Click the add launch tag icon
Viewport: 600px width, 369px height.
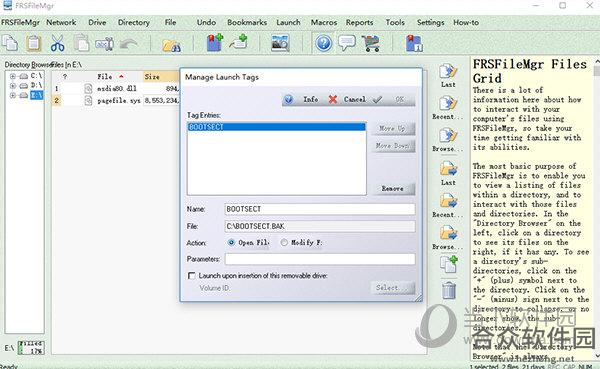pos(238,42)
